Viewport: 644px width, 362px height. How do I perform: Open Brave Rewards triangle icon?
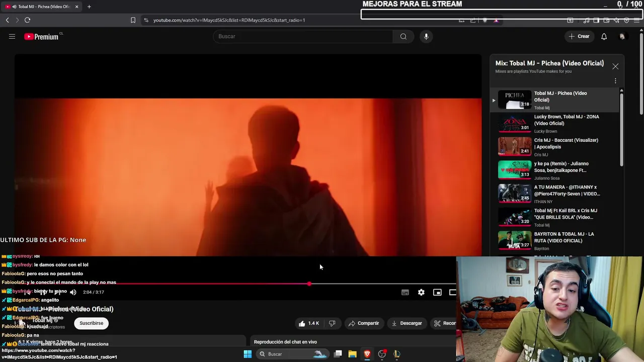point(496,20)
